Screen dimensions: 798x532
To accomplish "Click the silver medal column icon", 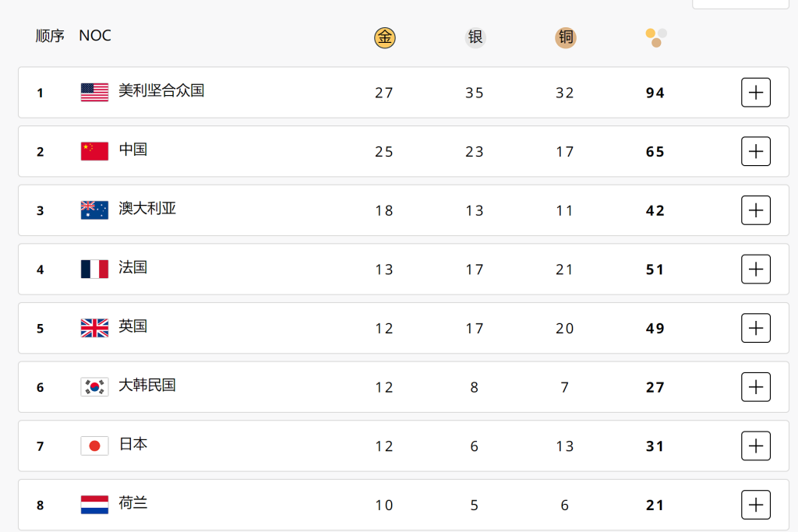I will pos(475,37).
